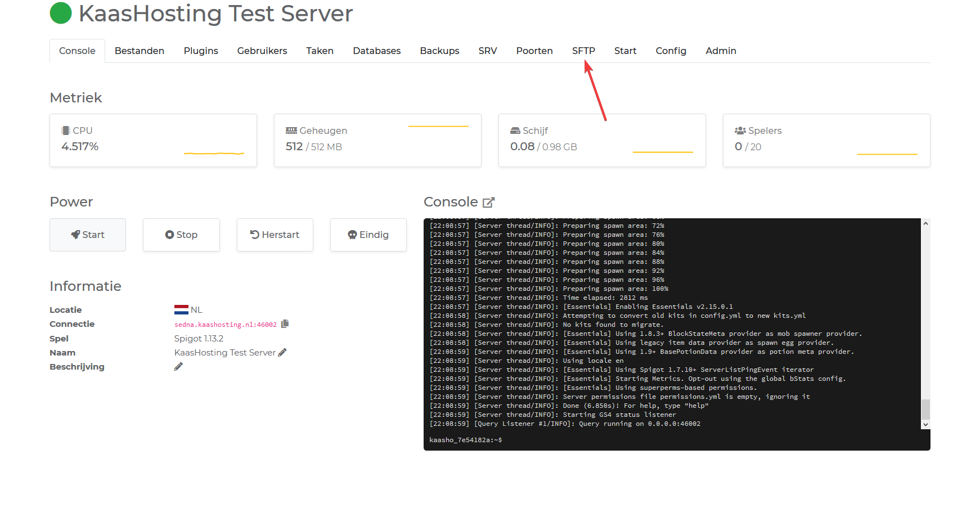
Task: Click the Spelers players card
Action: tap(826, 140)
